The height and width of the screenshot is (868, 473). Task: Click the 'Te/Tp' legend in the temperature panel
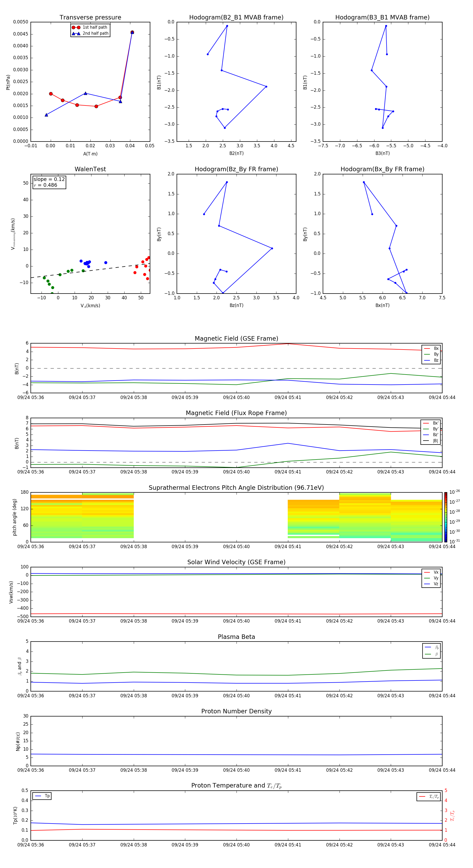coord(429,796)
